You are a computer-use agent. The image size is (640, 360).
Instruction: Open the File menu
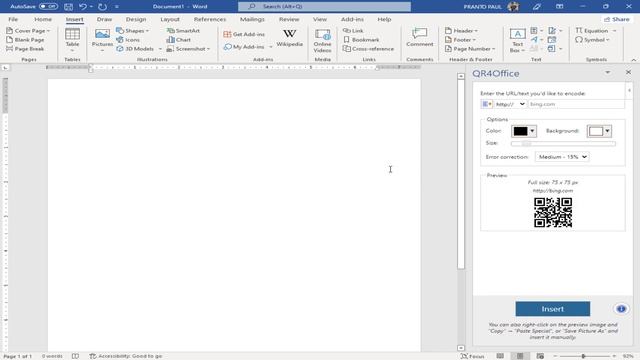point(13,19)
